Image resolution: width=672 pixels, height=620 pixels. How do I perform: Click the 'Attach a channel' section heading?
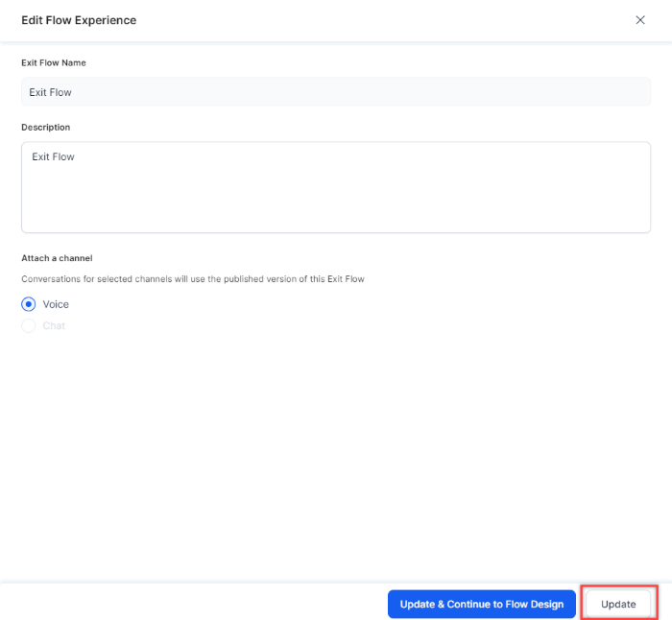[x=57, y=258]
